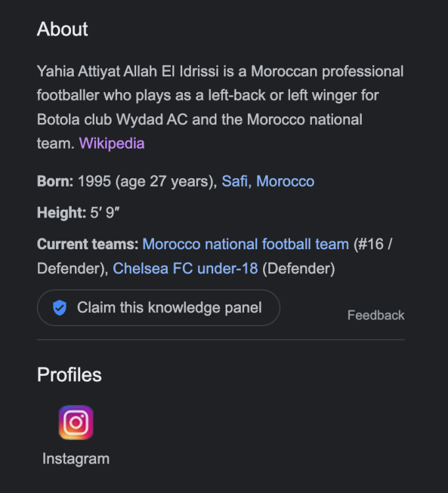Click the blue shield verification icon
Screen dimensions: 448x493
click(60, 308)
